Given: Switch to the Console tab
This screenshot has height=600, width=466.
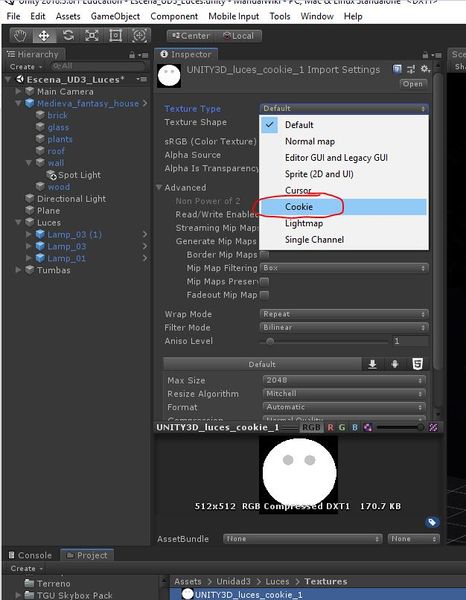Looking at the screenshot, I should (31, 555).
